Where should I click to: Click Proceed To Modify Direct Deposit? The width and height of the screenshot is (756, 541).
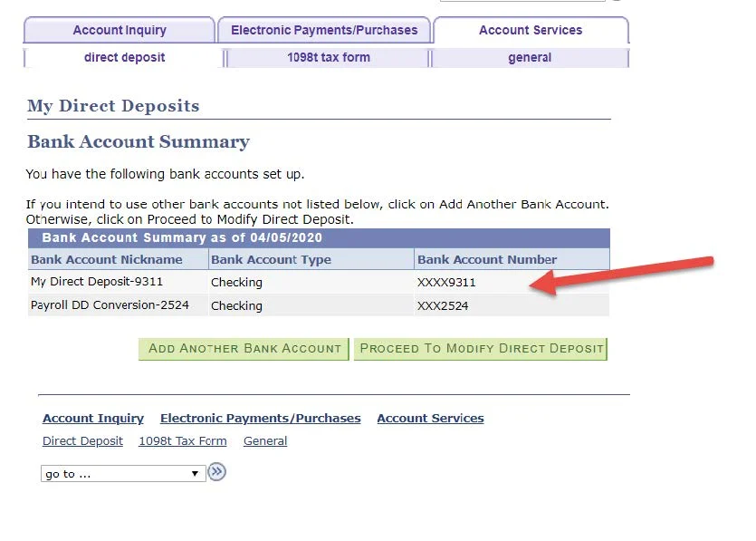(480, 348)
